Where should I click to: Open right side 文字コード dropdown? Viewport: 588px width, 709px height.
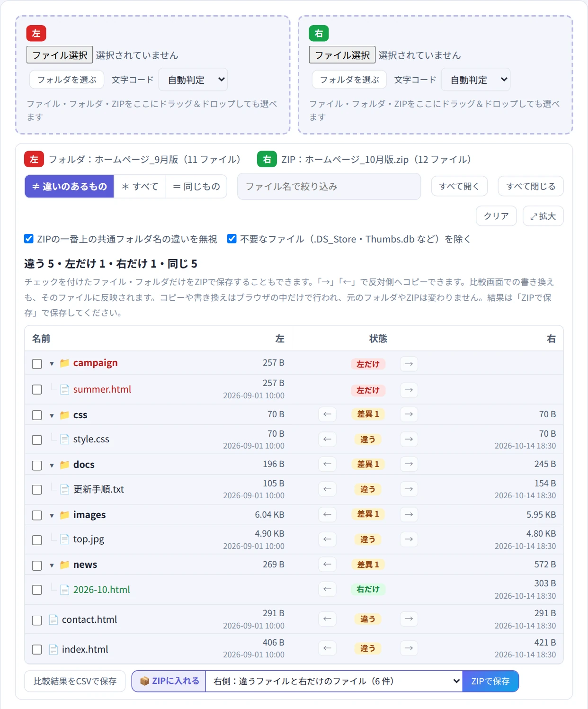click(476, 80)
